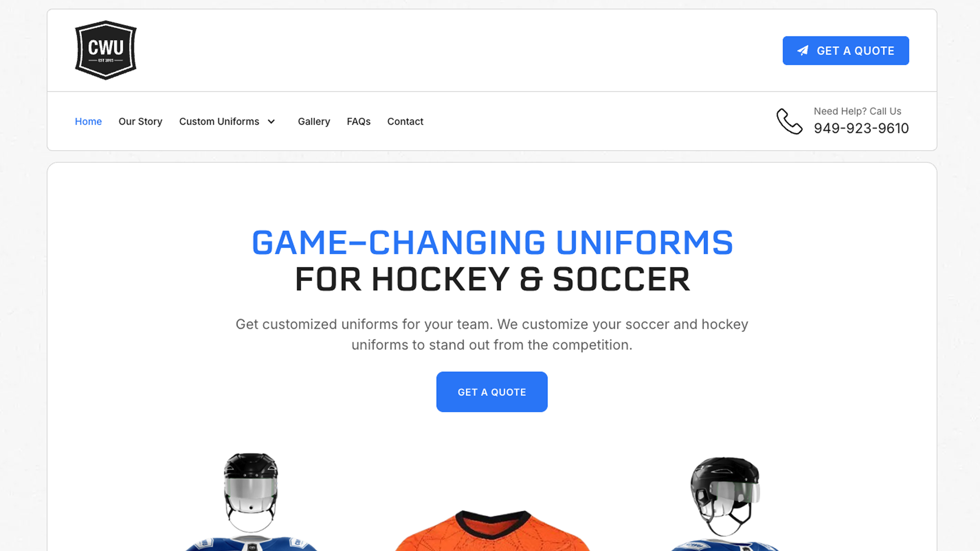Select the right hockey player helmet image
This screenshot has width=980, height=551.
(x=725, y=497)
